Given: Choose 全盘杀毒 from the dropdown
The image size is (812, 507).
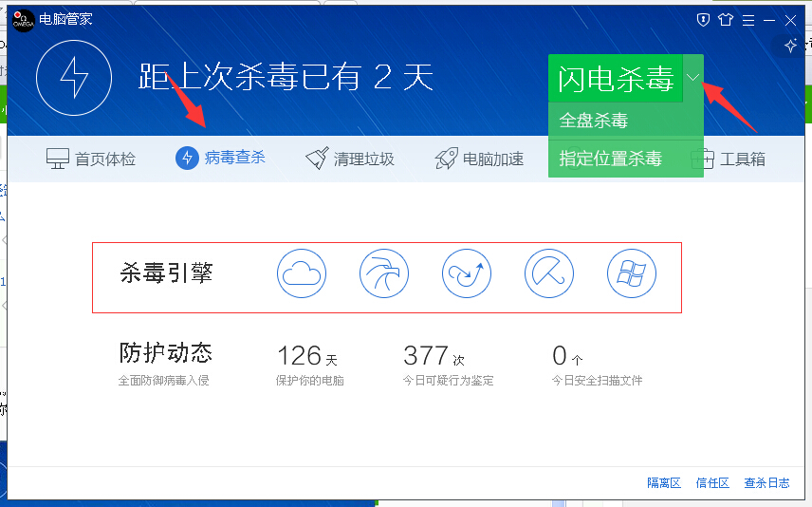Looking at the screenshot, I should pos(626,121).
